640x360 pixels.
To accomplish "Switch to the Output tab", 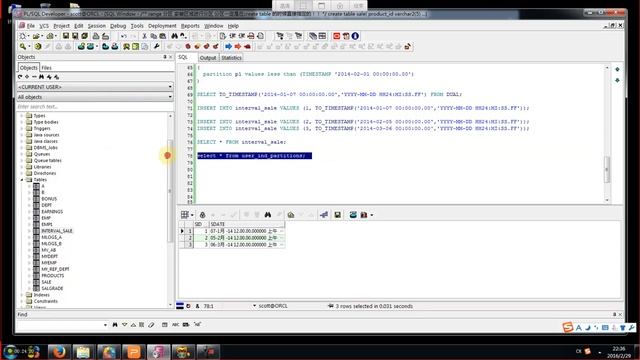I will click(x=208, y=58).
